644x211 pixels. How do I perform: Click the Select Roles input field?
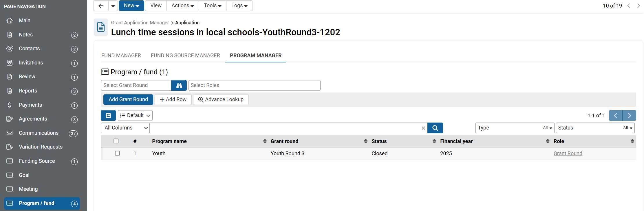point(254,86)
